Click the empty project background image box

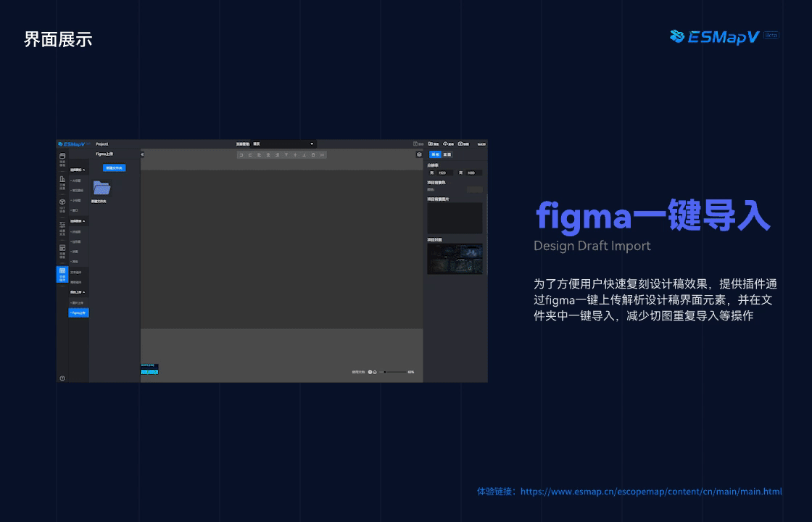tap(455, 218)
